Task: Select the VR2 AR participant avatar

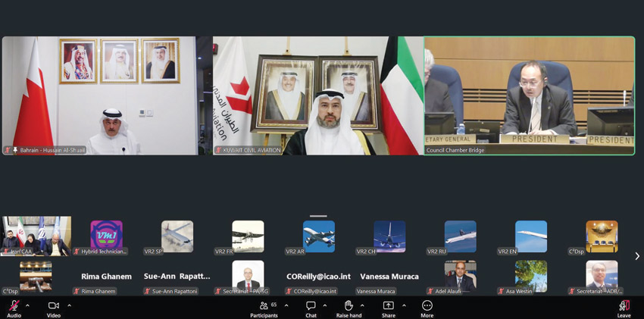Action: click(x=318, y=236)
